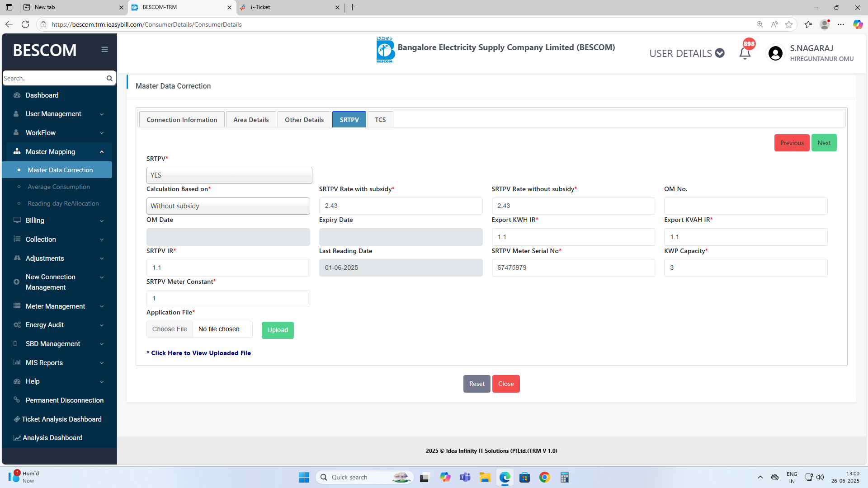The width and height of the screenshot is (868, 488).
Task: Click the BESCOM company logo
Action: tap(385, 50)
